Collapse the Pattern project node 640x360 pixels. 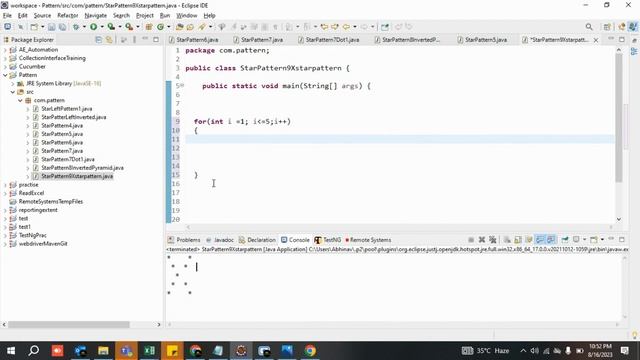point(5,75)
